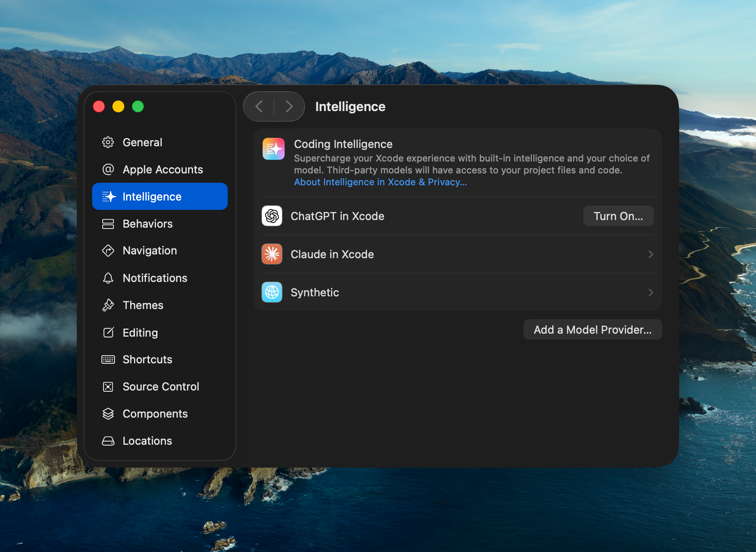Select the Components layers icon

pyautogui.click(x=109, y=413)
